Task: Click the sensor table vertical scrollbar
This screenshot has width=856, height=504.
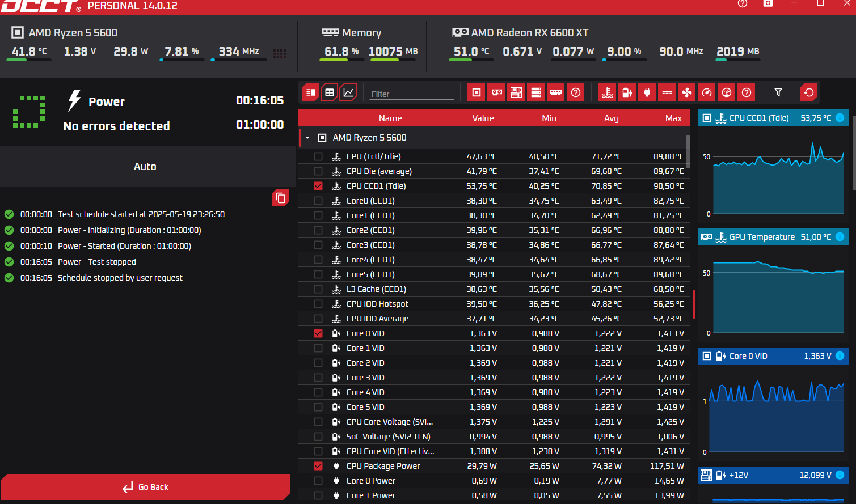Action: [x=688, y=152]
